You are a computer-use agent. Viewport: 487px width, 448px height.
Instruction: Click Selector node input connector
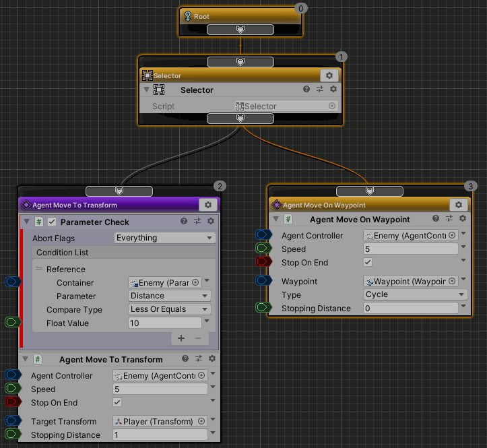coord(240,62)
